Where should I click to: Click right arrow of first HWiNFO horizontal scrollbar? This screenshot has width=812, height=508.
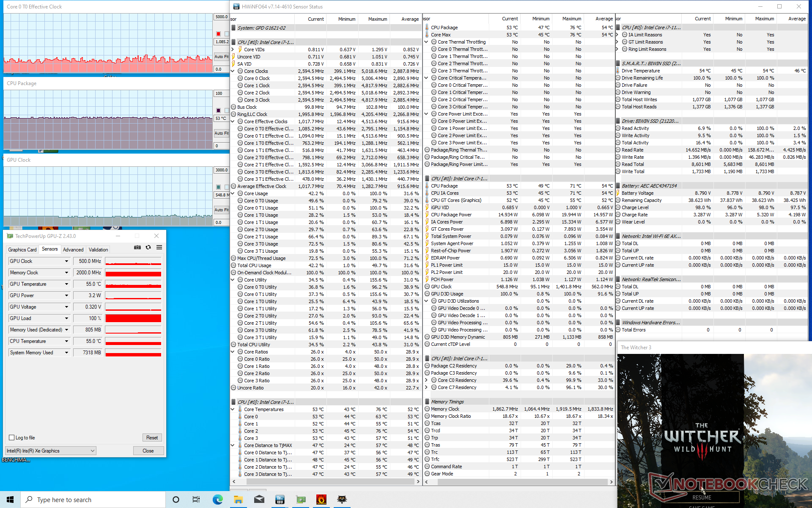[418, 482]
